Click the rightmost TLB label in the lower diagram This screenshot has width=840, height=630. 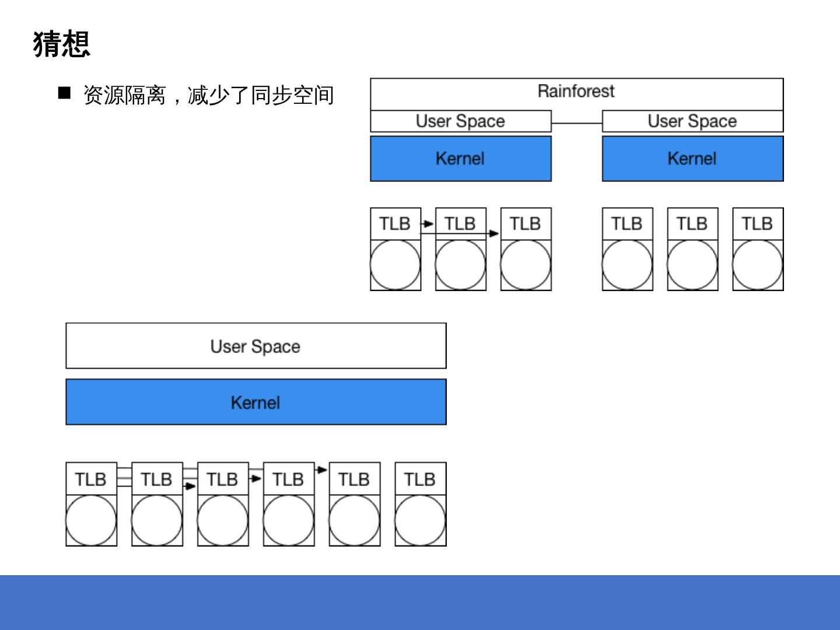click(x=420, y=479)
